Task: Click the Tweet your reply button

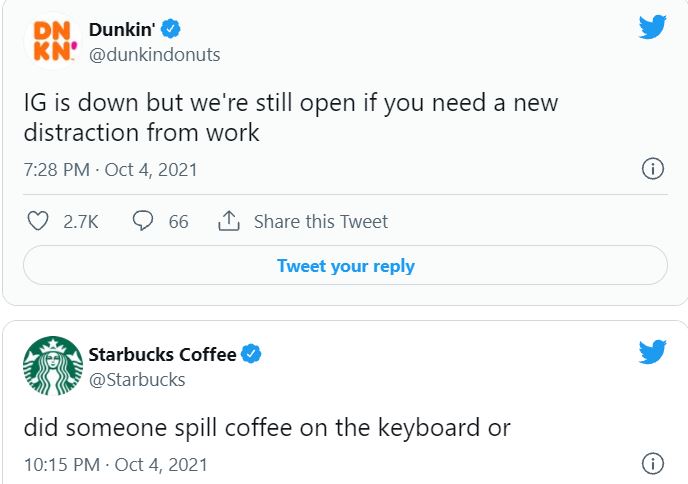Action: [345, 265]
